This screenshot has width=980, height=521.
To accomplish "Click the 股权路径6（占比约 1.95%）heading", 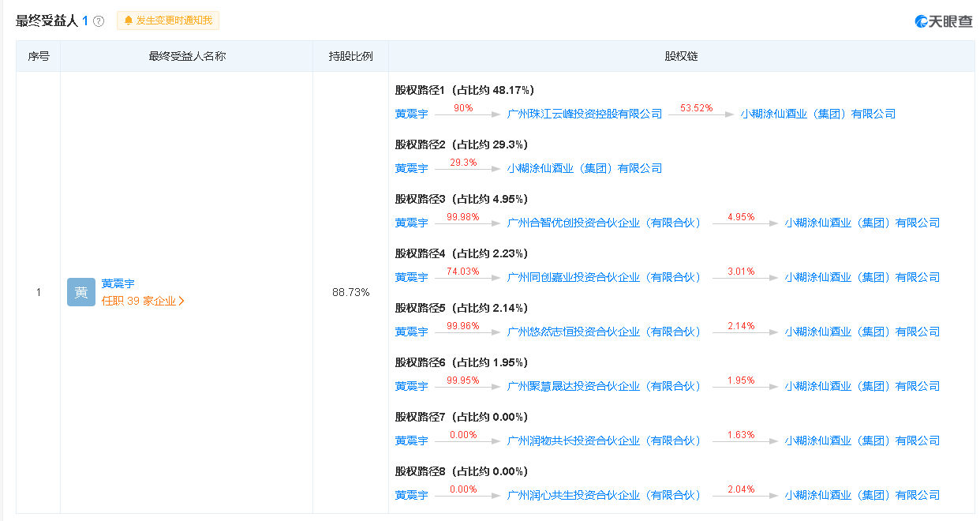I will (x=462, y=362).
